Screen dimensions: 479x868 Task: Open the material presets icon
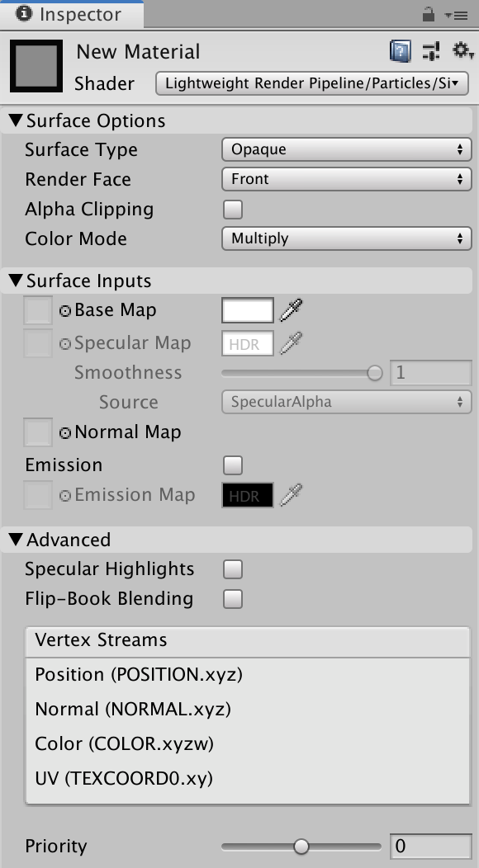click(430, 51)
